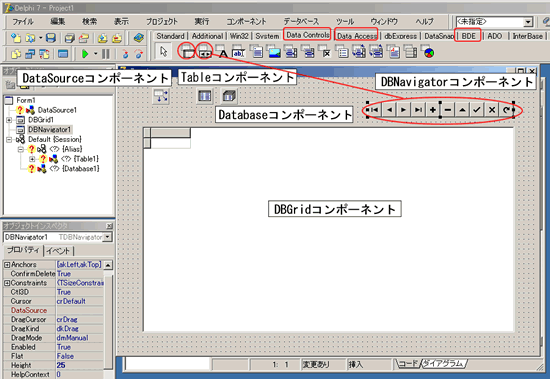
Task: Pick the DBChart pie chart icon
Action: tap(429, 53)
